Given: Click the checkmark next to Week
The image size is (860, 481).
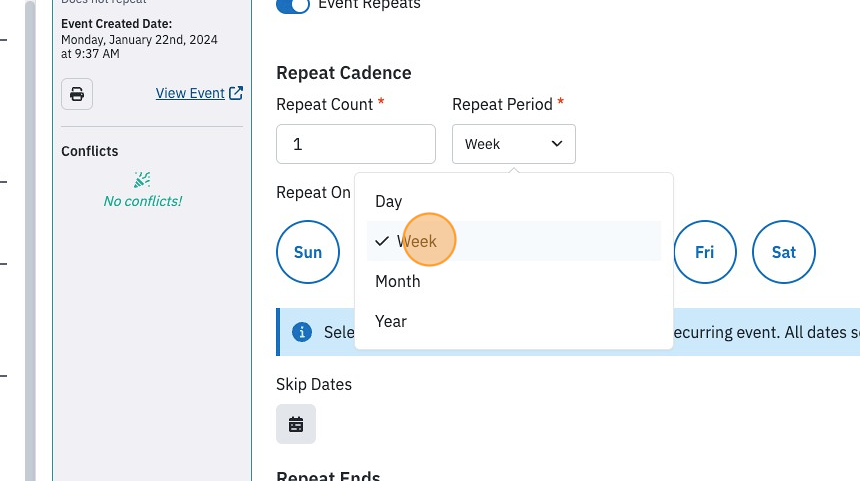Looking at the screenshot, I should tap(382, 241).
